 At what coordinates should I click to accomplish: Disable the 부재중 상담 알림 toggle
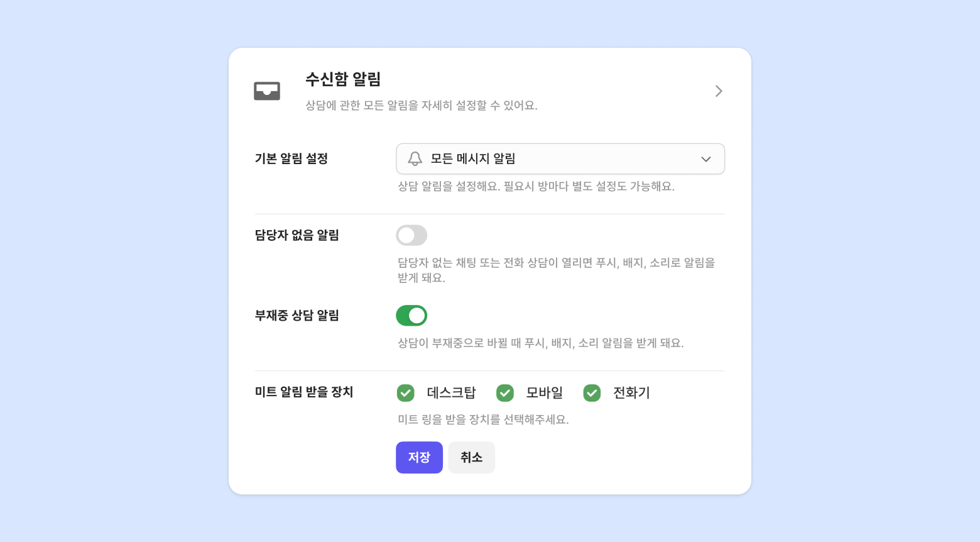click(x=411, y=316)
